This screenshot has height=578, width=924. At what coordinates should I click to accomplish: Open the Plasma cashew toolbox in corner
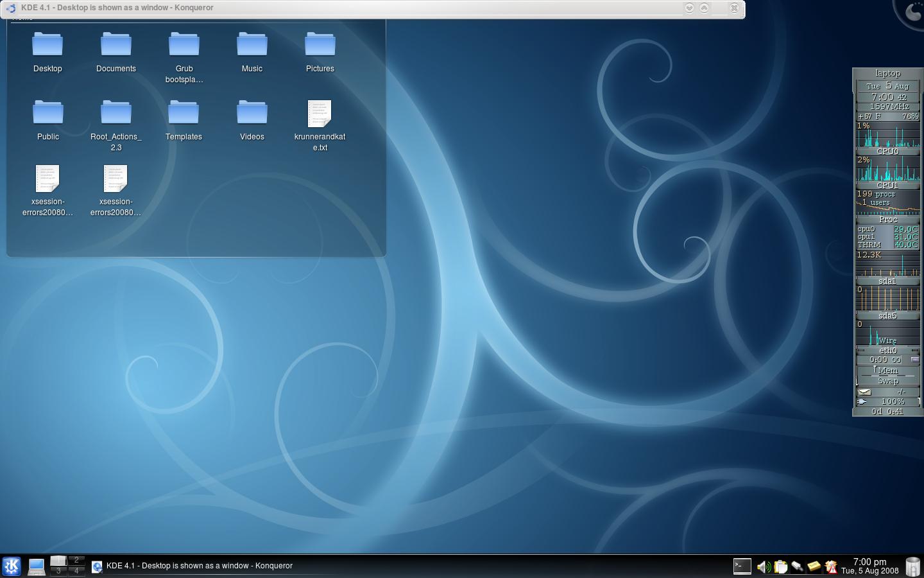(x=912, y=12)
